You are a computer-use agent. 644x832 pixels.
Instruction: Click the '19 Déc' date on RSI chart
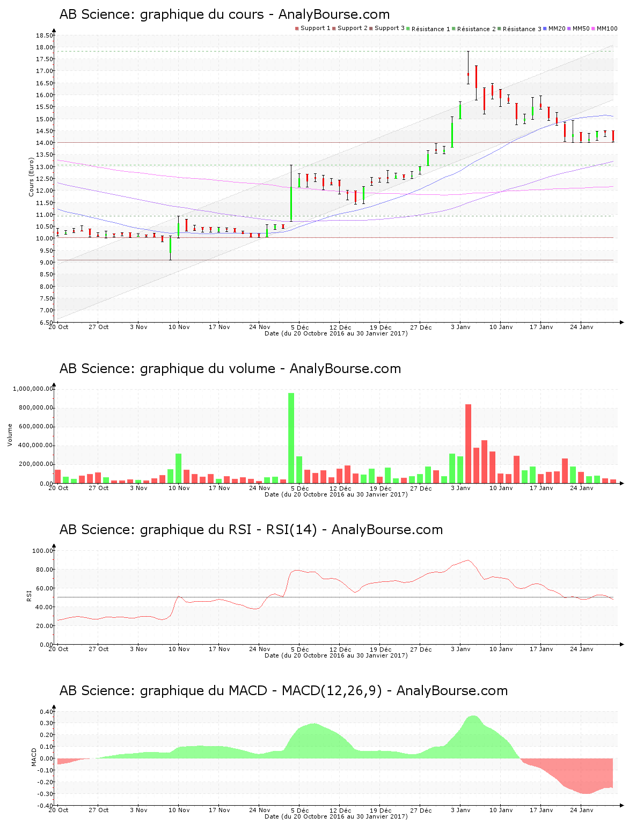(x=380, y=649)
